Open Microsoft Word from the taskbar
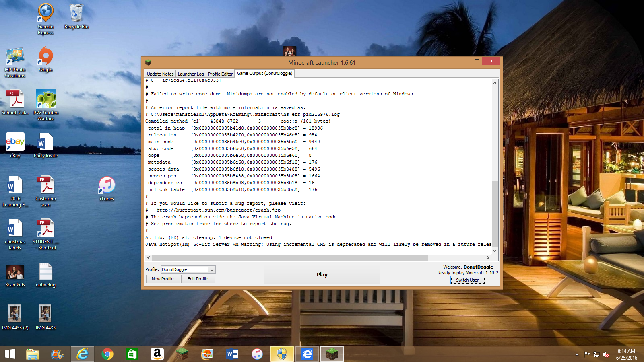 232,354
